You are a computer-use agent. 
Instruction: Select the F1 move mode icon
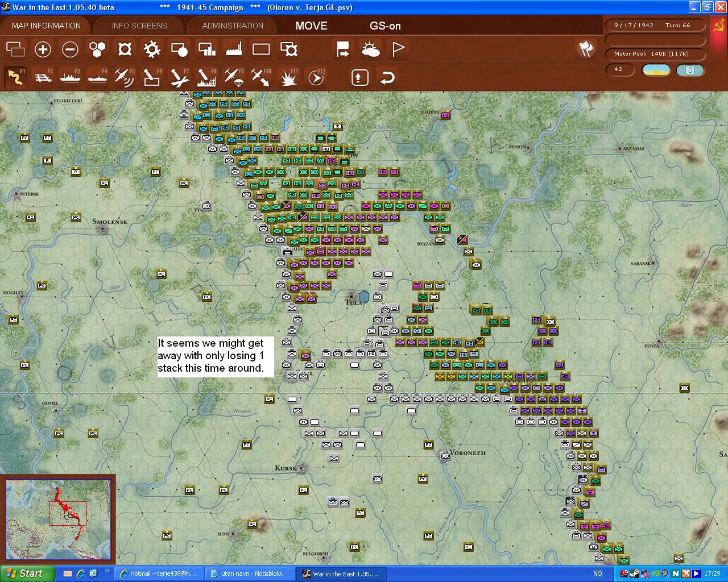point(16,77)
